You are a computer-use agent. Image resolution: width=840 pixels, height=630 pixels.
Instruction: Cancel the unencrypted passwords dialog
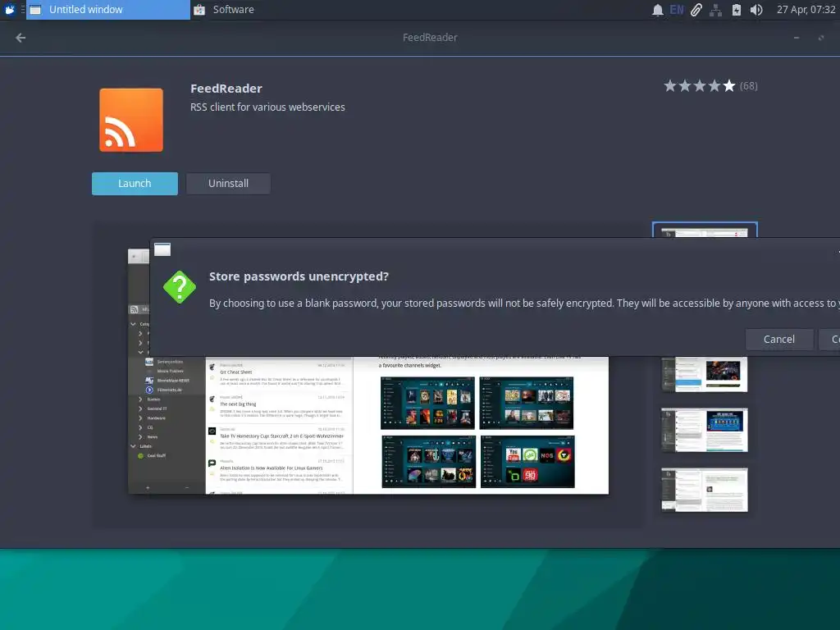tap(779, 339)
